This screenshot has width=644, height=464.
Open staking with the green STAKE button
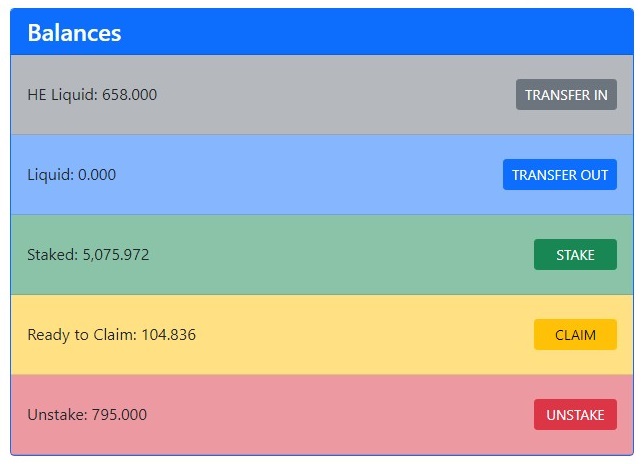click(575, 255)
